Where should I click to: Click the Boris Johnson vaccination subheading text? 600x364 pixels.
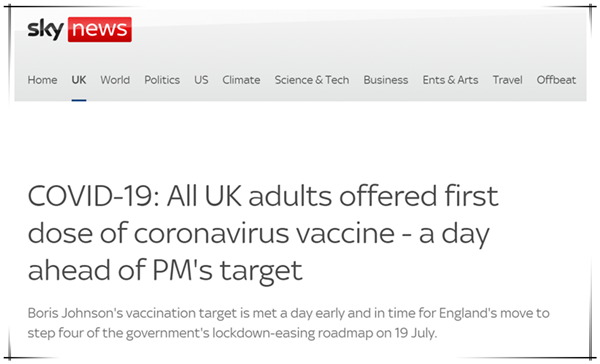pyautogui.click(x=289, y=323)
